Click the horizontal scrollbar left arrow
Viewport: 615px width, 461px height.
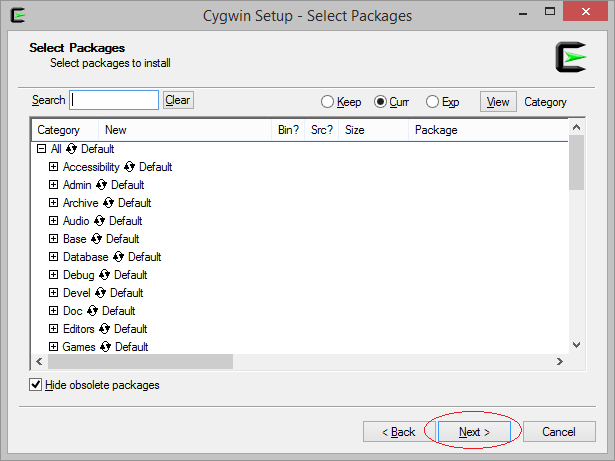click(39, 361)
